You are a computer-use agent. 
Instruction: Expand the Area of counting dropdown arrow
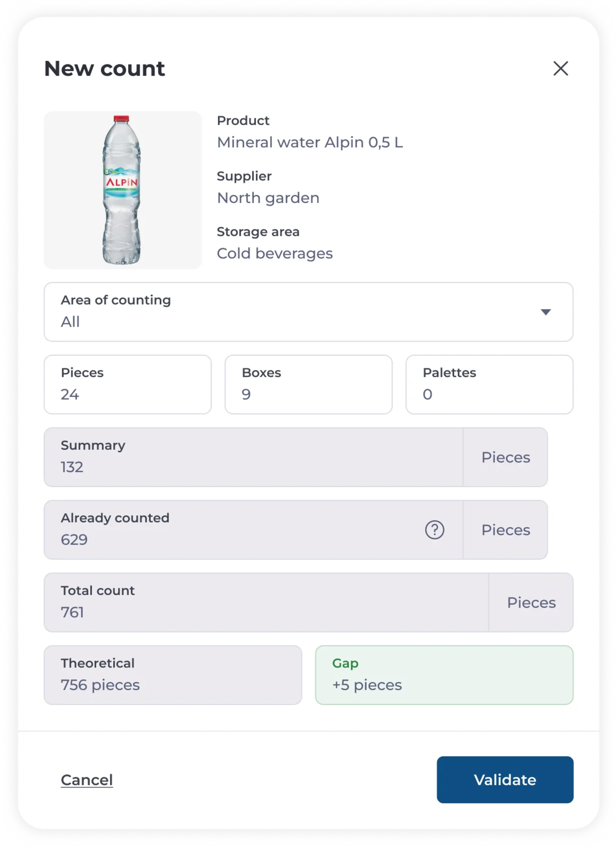545,312
